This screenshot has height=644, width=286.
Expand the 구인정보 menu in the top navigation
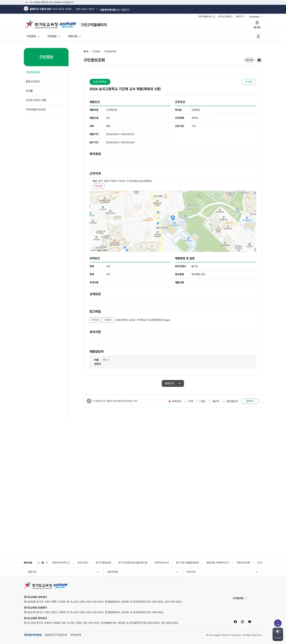pos(54,37)
